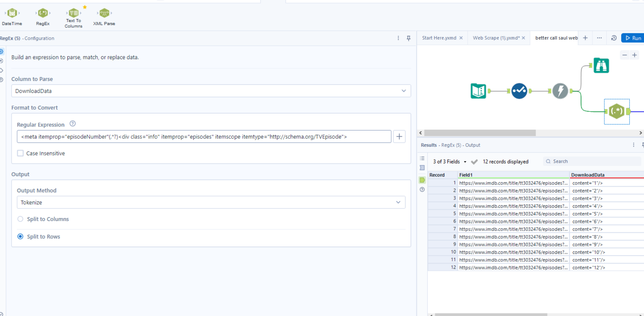644x316 pixels.
Task: Click the Browse tool with binoculars on canvas
Action: (601, 65)
